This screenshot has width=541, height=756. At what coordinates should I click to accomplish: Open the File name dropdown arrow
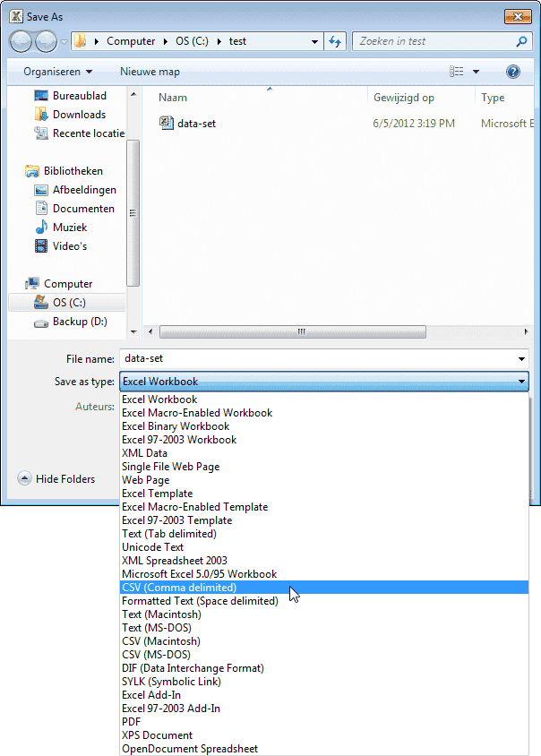[521, 359]
